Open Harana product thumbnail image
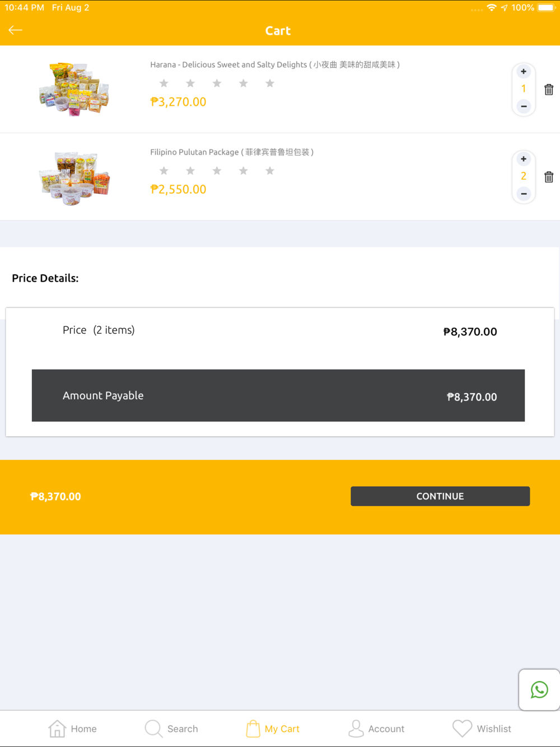The width and height of the screenshot is (560, 747). coord(74,89)
